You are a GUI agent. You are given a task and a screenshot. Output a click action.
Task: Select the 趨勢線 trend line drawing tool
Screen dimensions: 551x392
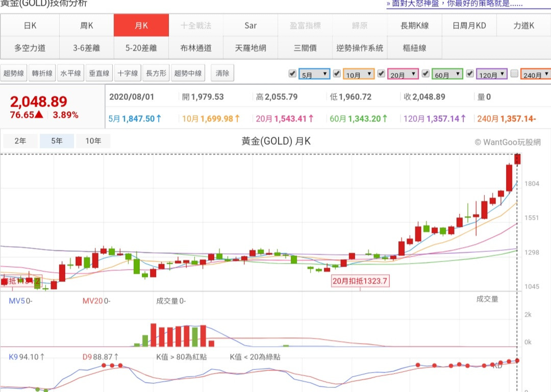[x=14, y=73]
